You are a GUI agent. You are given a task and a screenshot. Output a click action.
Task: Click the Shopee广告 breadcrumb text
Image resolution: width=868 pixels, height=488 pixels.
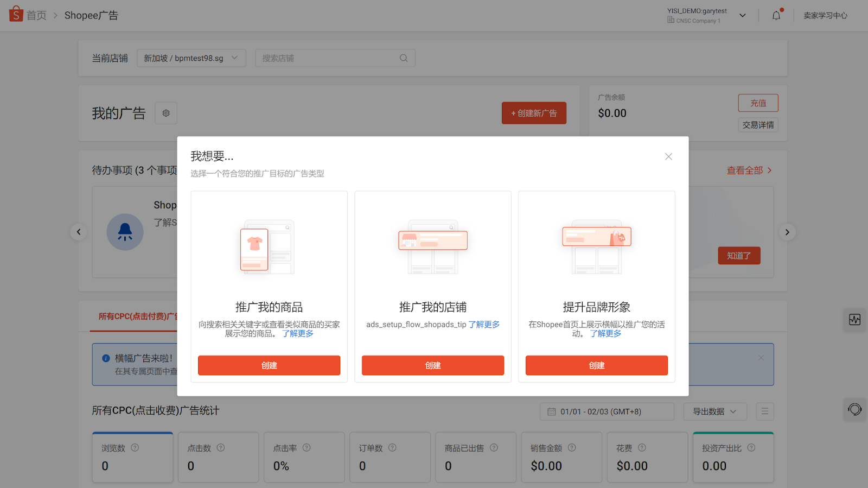click(x=91, y=15)
